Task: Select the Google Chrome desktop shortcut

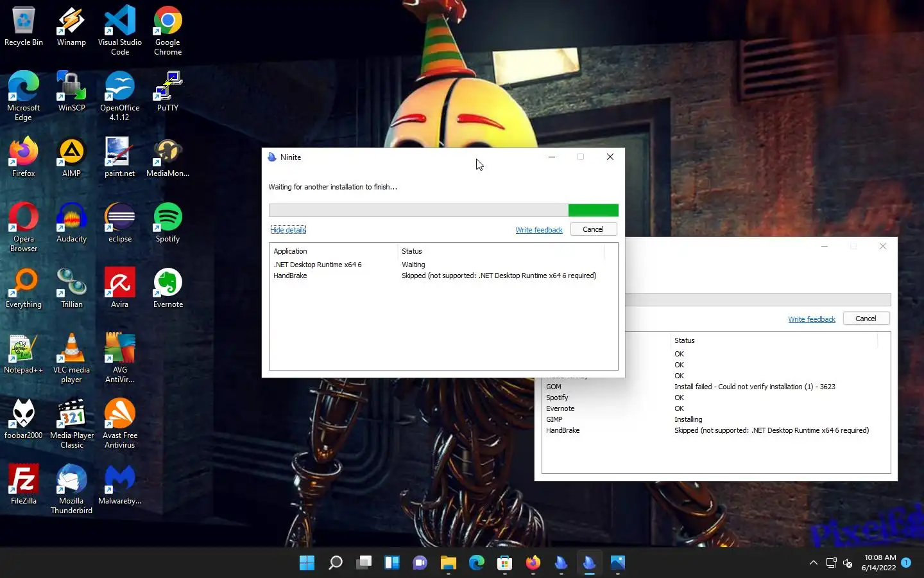Action: click(167, 31)
